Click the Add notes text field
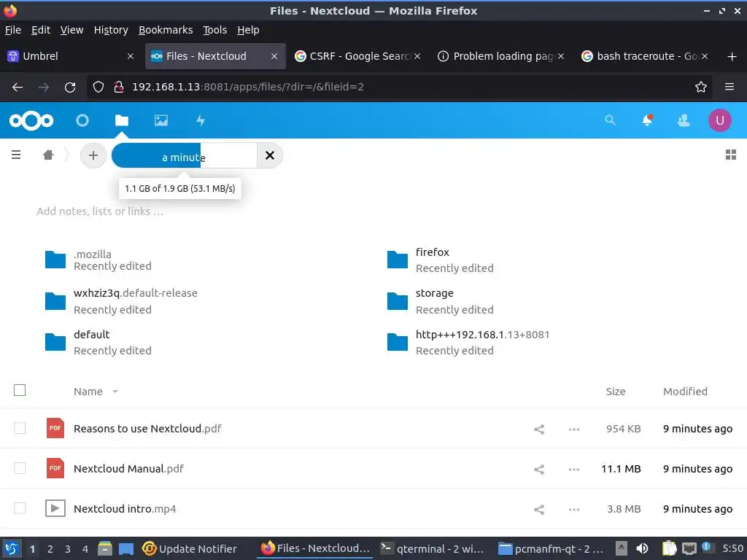The width and height of the screenshot is (747, 560). click(x=100, y=211)
